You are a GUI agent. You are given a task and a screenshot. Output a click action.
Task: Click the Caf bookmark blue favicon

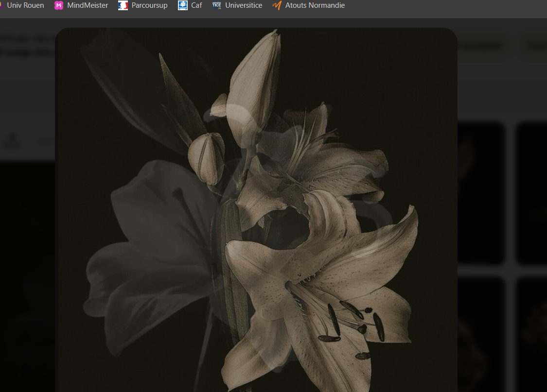[183, 5]
